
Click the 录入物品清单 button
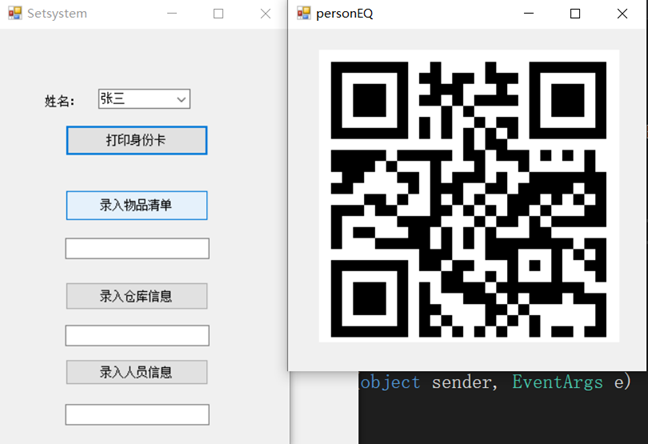(137, 205)
